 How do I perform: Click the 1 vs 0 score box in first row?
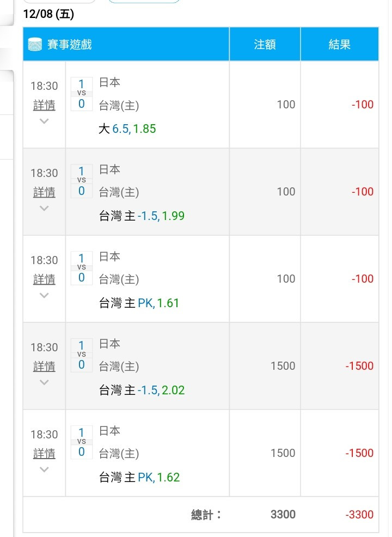82,94
